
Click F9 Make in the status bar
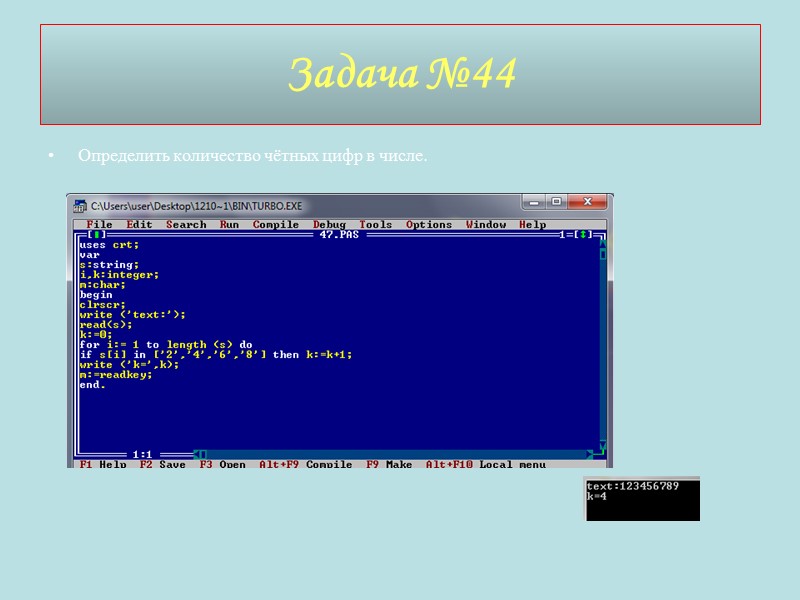389,464
